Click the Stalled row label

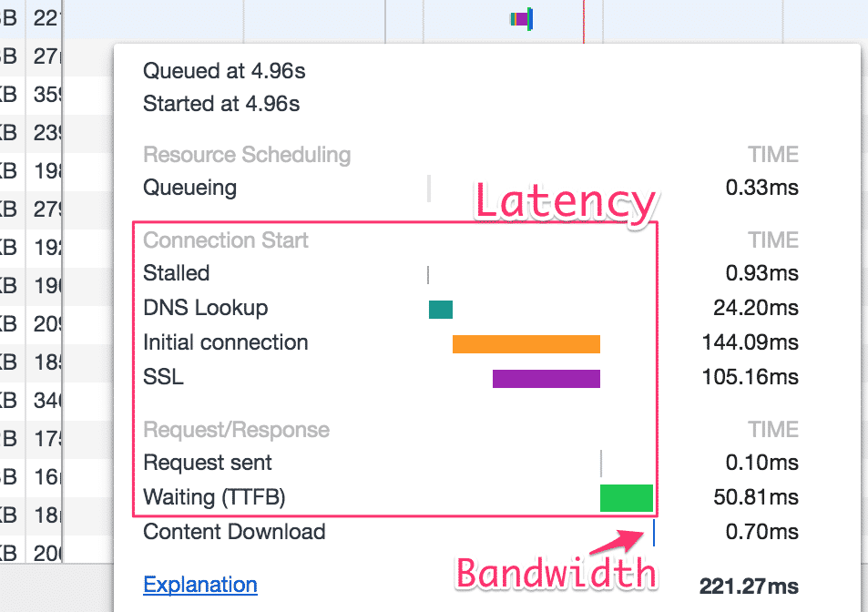point(177,273)
